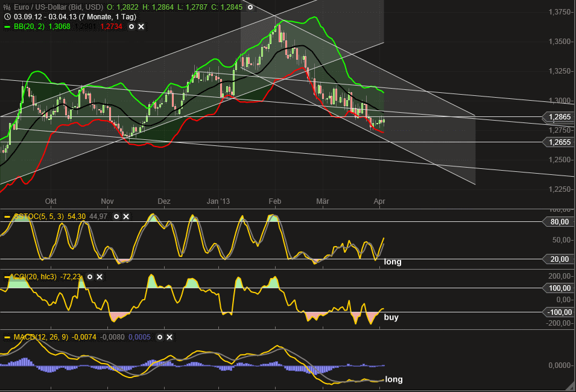576x392 pixels.
Task: Select the Euro / US-Dollar instrument title
Action: pyautogui.click(x=59, y=7)
